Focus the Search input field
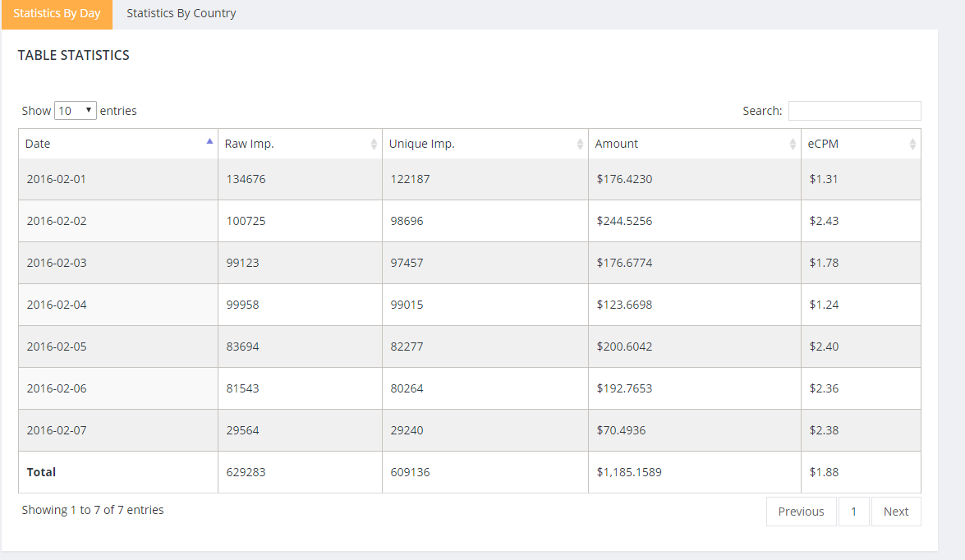This screenshot has height=560, width=965. tap(854, 111)
